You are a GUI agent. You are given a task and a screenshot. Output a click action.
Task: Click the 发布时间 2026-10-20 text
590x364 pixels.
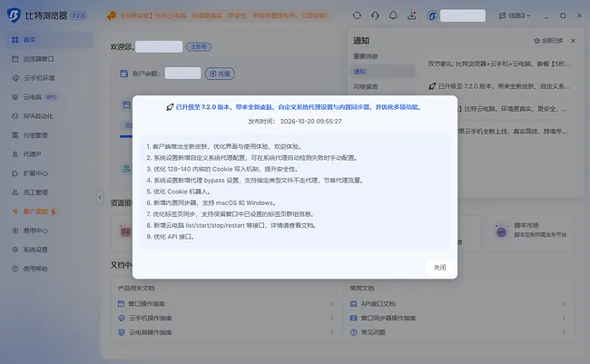pos(295,122)
